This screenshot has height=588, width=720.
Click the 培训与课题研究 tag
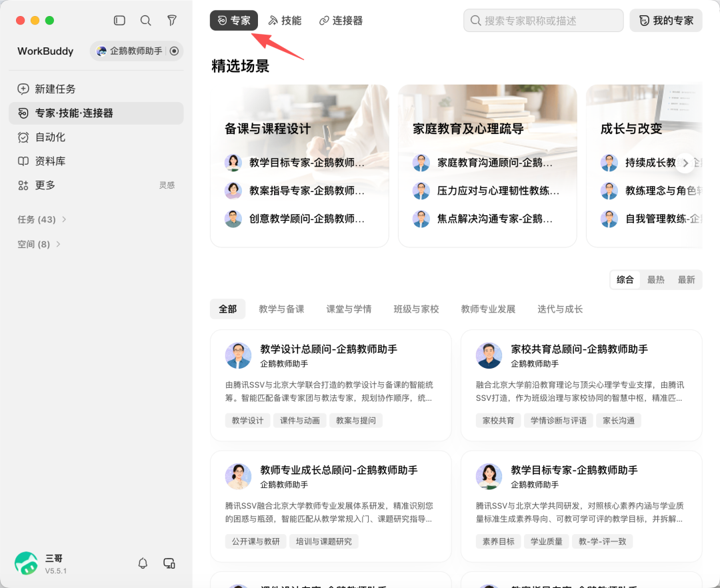pyautogui.click(x=324, y=541)
